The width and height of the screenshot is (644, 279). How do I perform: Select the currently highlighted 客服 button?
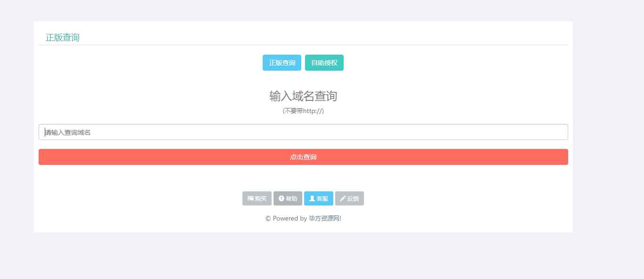(319, 198)
